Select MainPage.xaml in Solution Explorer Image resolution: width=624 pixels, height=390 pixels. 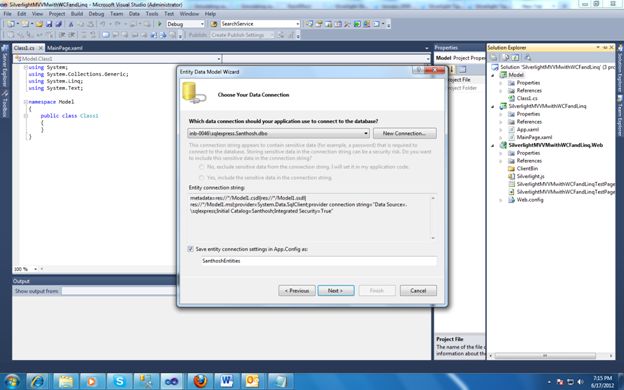click(534, 137)
